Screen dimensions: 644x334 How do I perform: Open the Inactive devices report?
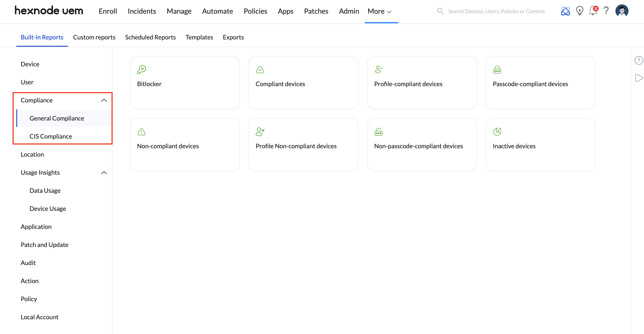point(540,145)
